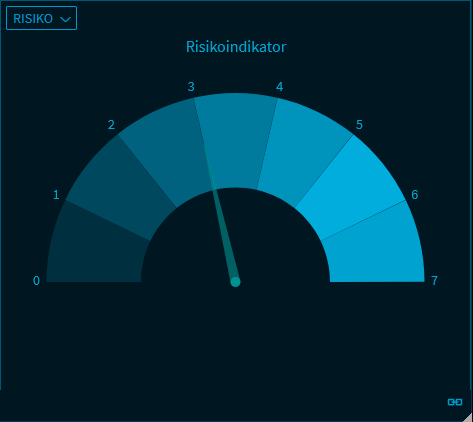Click the scale label 4 above gauge
Screen dimensions: 473x422
[x=280, y=87]
